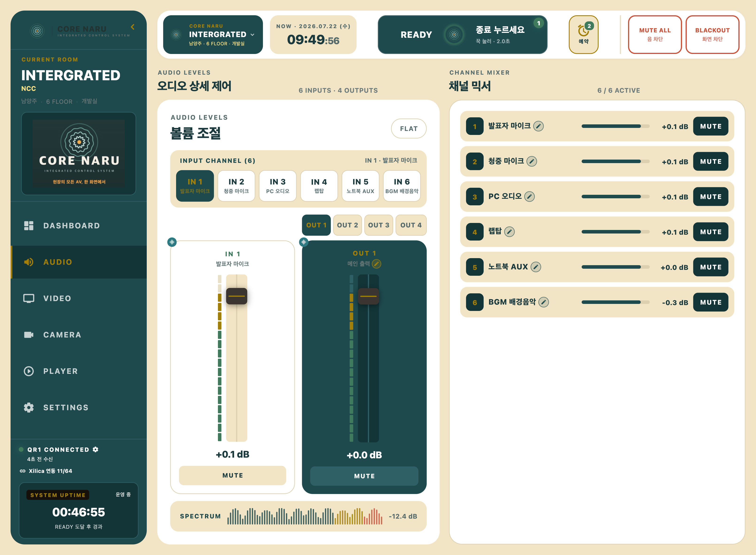Mute mixer channel 3 PC 오디오
The height and width of the screenshot is (555, 756).
pyautogui.click(x=711, y=197)
